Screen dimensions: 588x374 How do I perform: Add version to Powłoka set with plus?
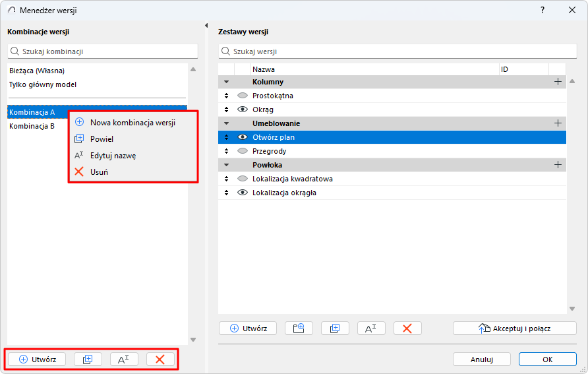click(x=558, y=165)
